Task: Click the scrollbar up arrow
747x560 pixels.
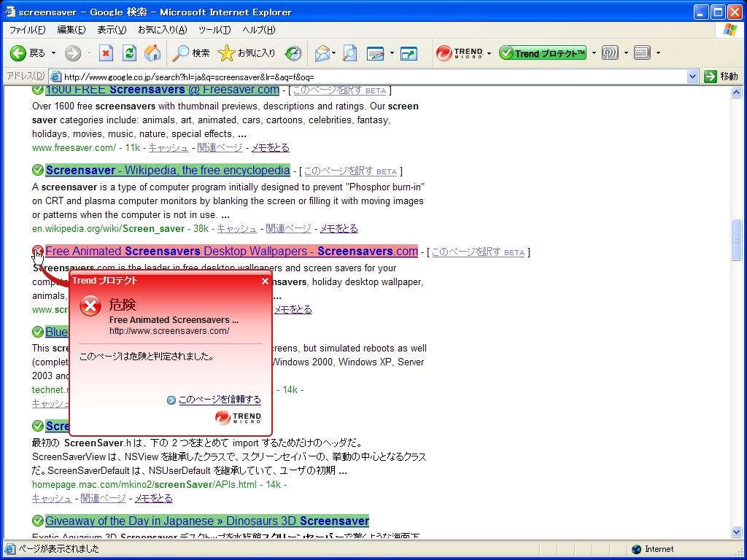Action: (x=736, y=92)
